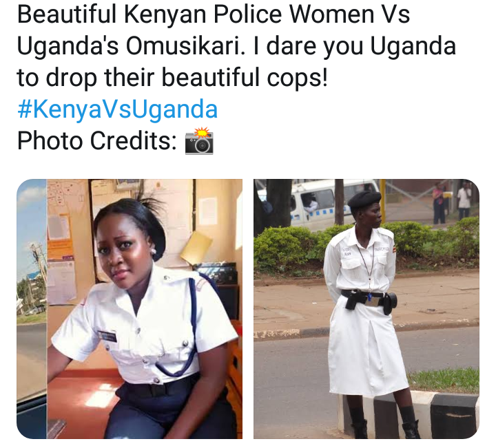
Task: Open the right photo of standing officer
Action: pos(366,309)
